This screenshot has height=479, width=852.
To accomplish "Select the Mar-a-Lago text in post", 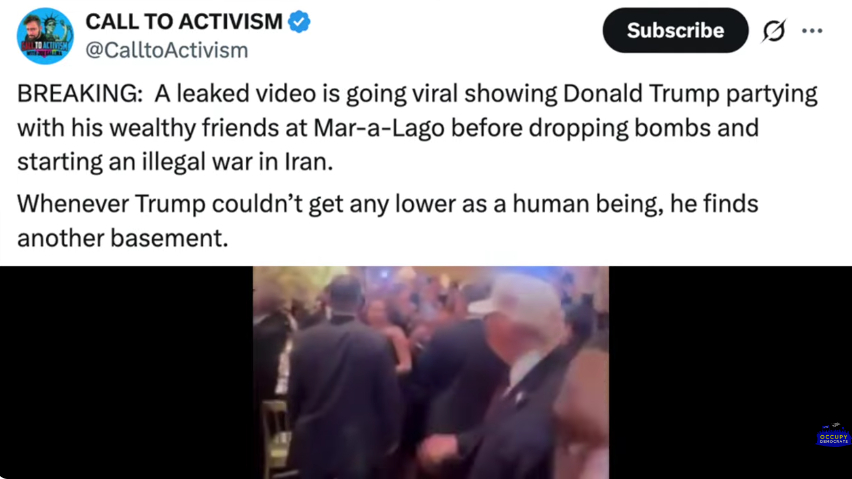I will (x=379, y=128).
